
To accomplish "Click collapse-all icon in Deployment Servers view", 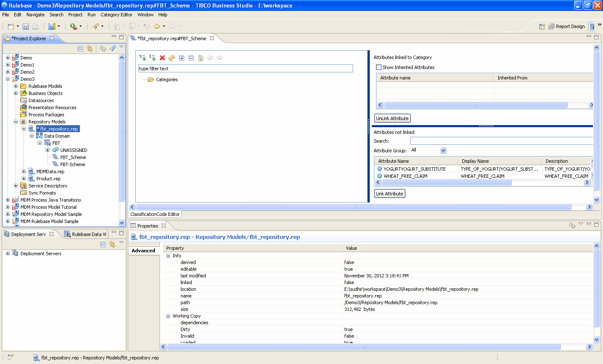I will (103, 244).
